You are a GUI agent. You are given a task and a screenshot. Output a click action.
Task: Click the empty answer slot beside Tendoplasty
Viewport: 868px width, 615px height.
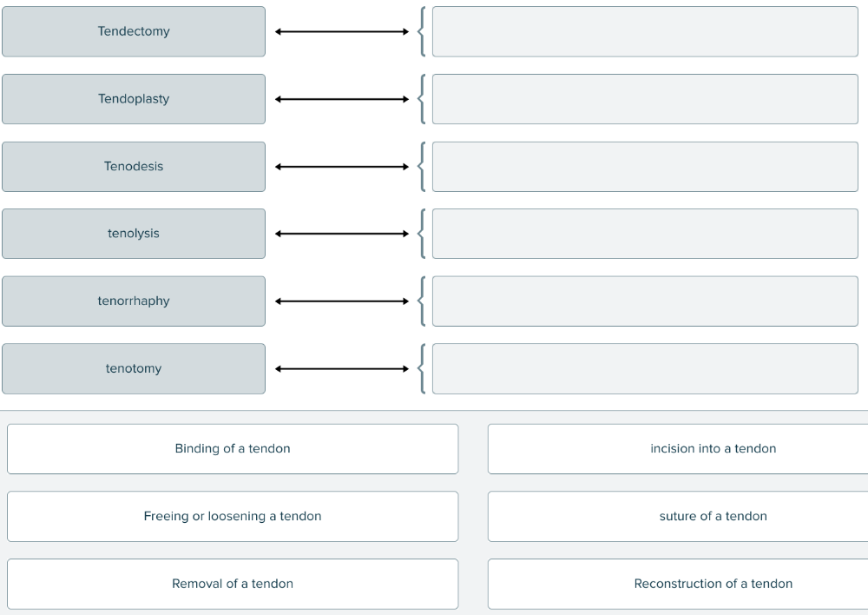[645, 99]
